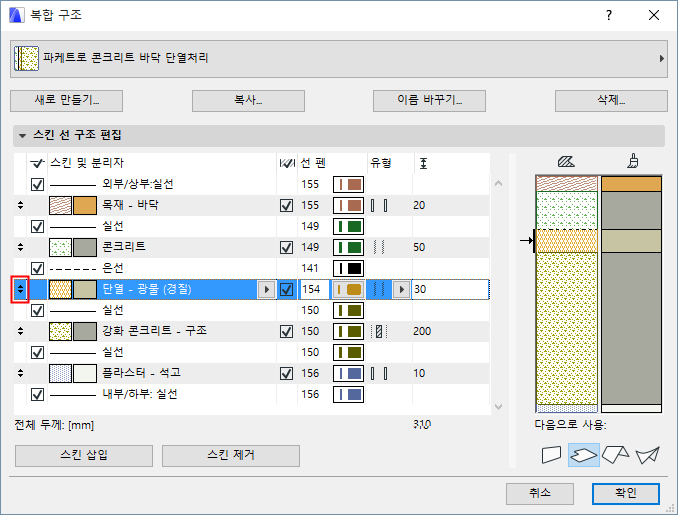
Task: Click the thickness column header icon
Action: click(423, 163)
